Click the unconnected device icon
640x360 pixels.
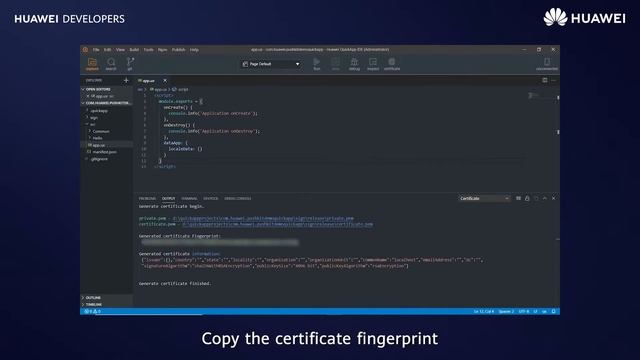(x=547, y=64)
